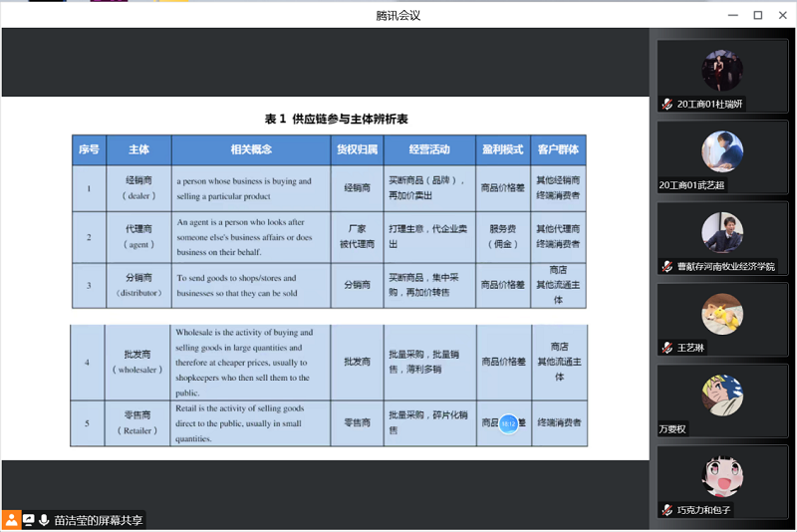Screen dimensions: 797x532
Task: Click 杜瑞妍's muted microphone icon
Action: point(666,105)
